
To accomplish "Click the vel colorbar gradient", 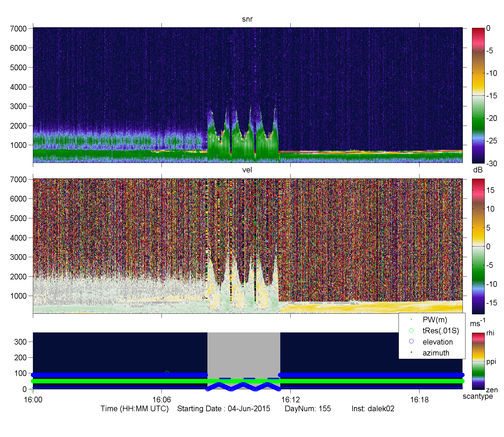I will (478, 246).
